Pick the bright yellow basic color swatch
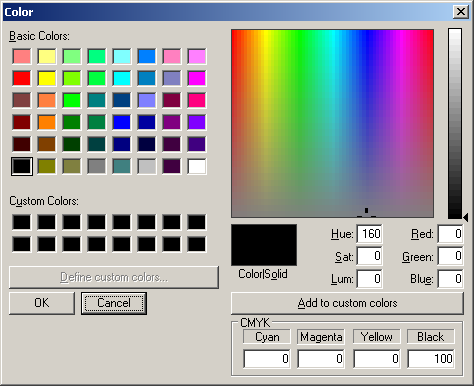This screenshot has height=386, width=474. (x=47, y=78)
